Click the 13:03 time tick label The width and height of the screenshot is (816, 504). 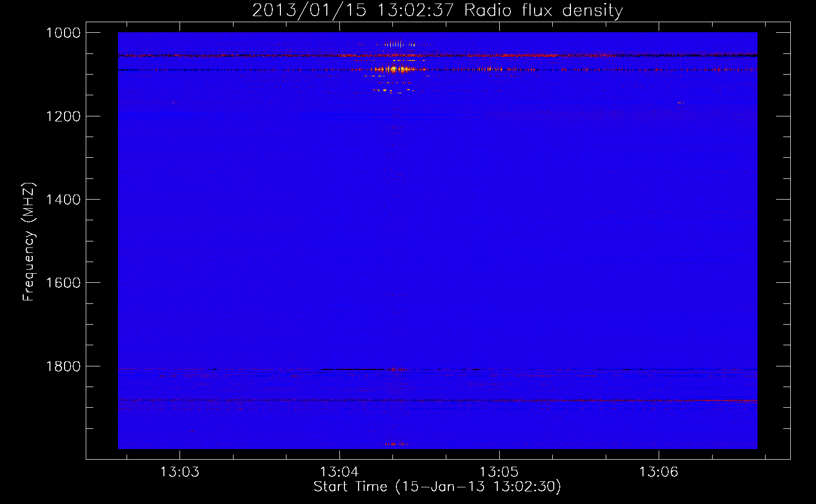pos(180,472)
